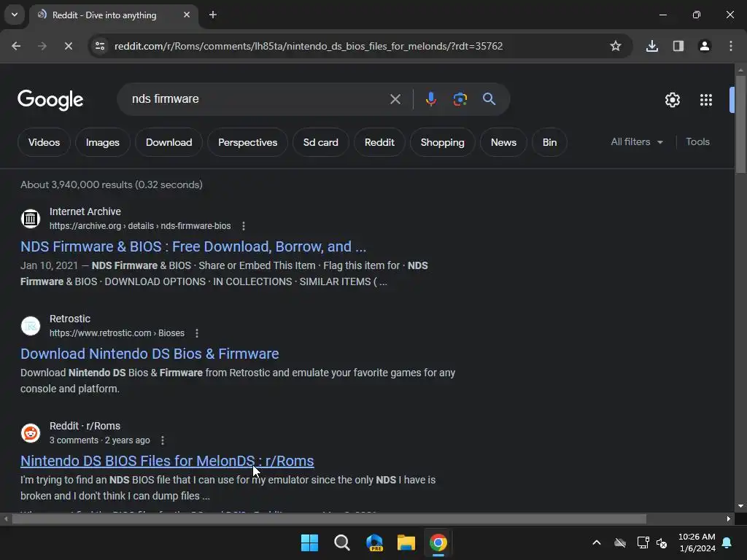Open the search Tools option
The image size is (747, 560).
click(x=697, y=142)
